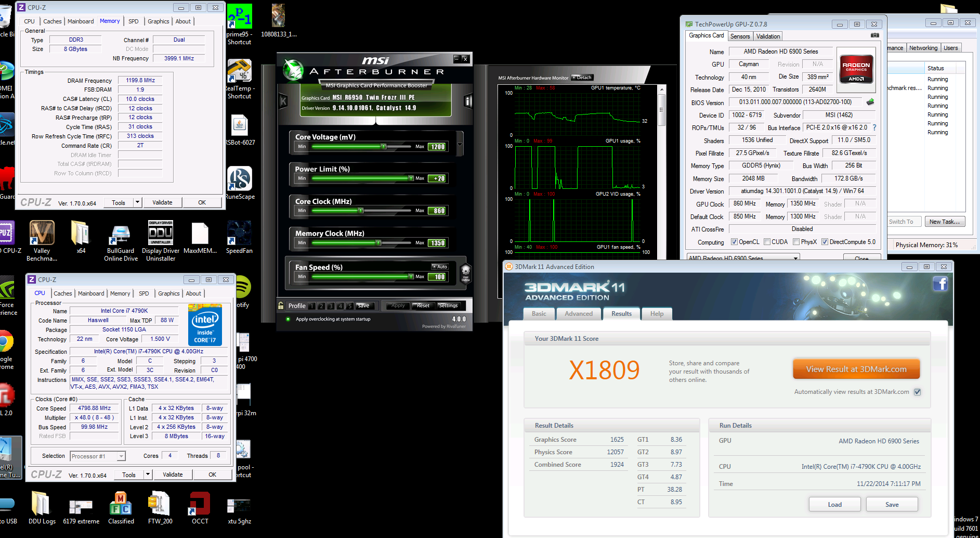The height and width of the screenshot is (538, 980).
Task: Click the Afterburner info 'i' side button
Action: tap(468, 101)
